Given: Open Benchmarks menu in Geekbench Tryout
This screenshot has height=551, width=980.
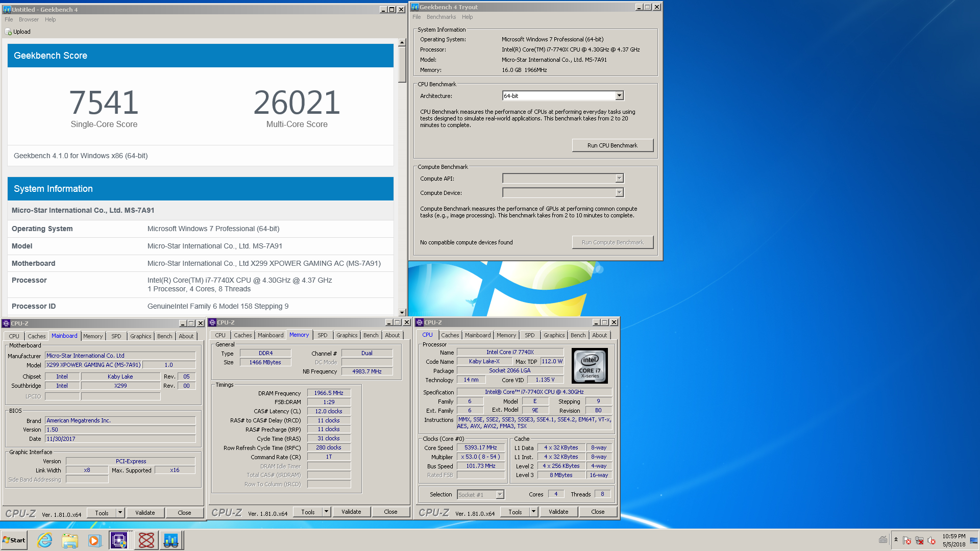Looking at the screenshot, I should [x=442, y=17].
